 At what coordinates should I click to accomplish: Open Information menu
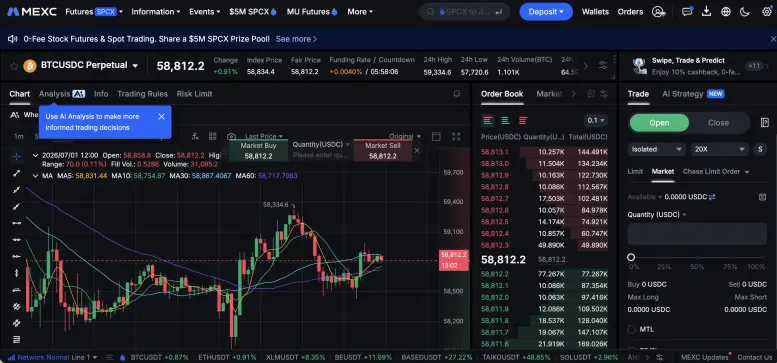(156, 11)
